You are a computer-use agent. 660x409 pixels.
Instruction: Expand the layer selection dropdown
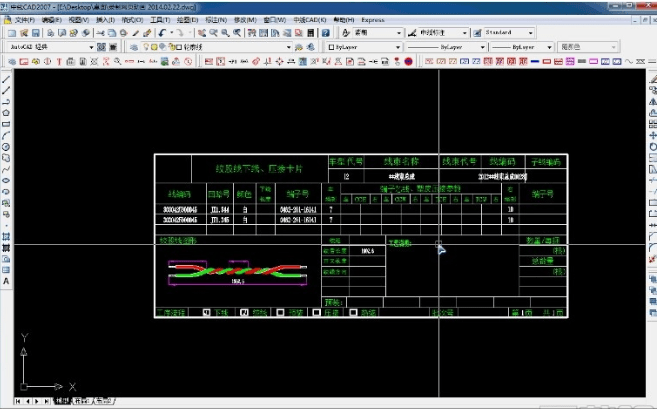(x=289, y=47)
